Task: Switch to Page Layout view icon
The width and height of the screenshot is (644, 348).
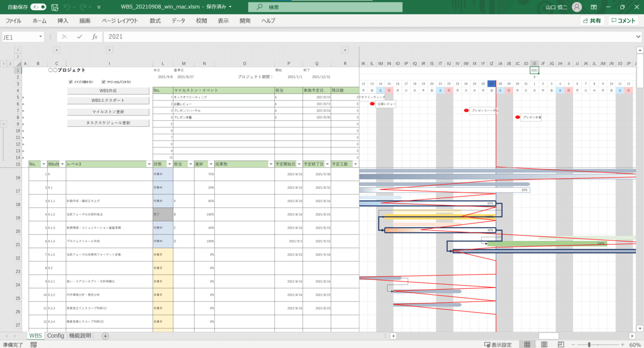Action: [543, 344]
